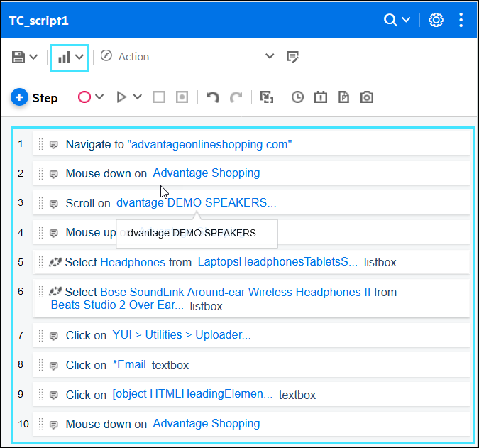Image resolution: width=479 pixels, height=448 pixels.
Task: Click the edit note icon beside Action
Action: coord(292,57)
